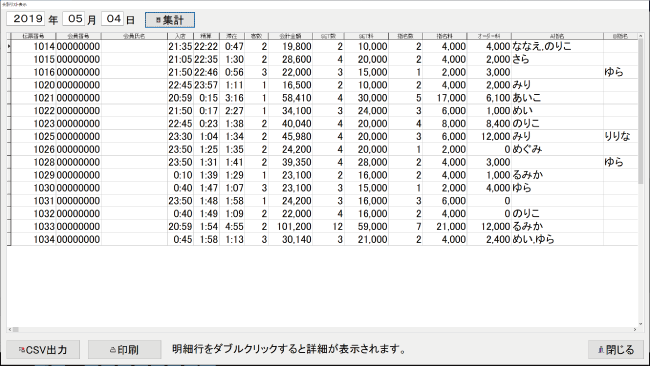
Task: Export the list with CSV出力 button
Action: [43, 350]
